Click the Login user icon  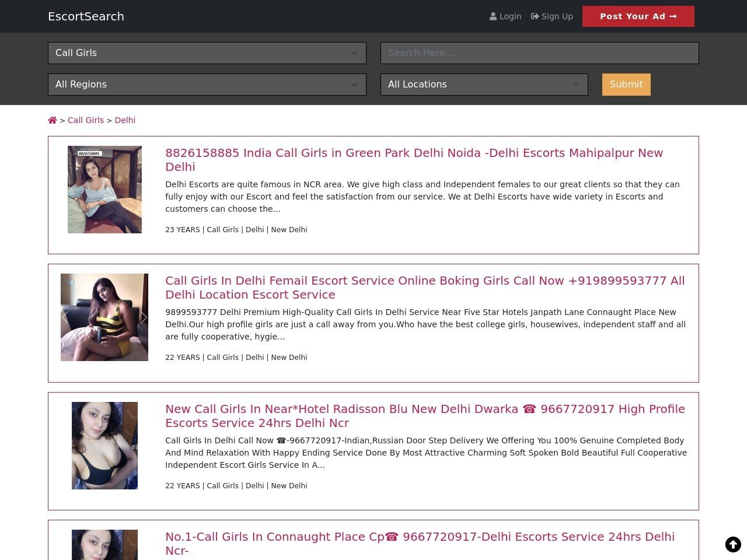(x=493, y=16)
